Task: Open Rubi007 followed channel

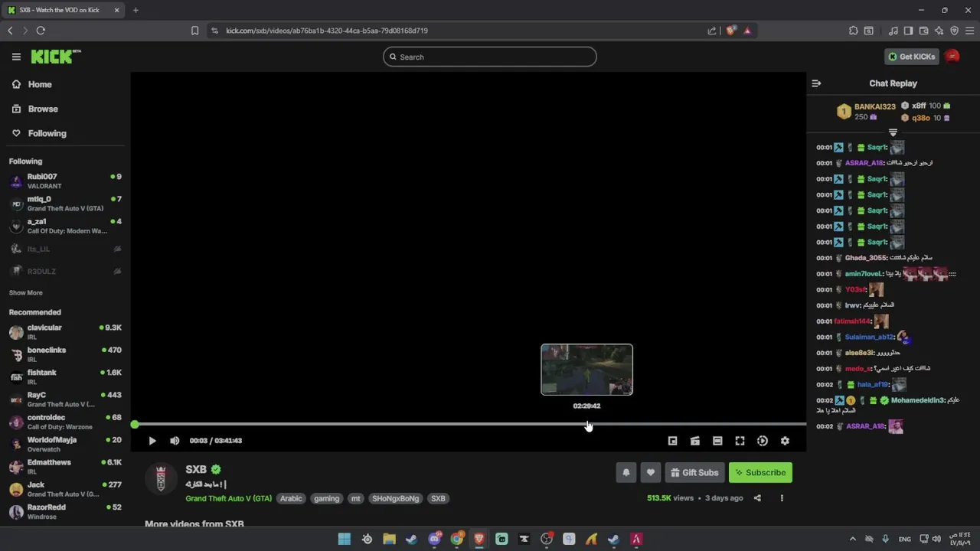Action: (x=65, y=181)
